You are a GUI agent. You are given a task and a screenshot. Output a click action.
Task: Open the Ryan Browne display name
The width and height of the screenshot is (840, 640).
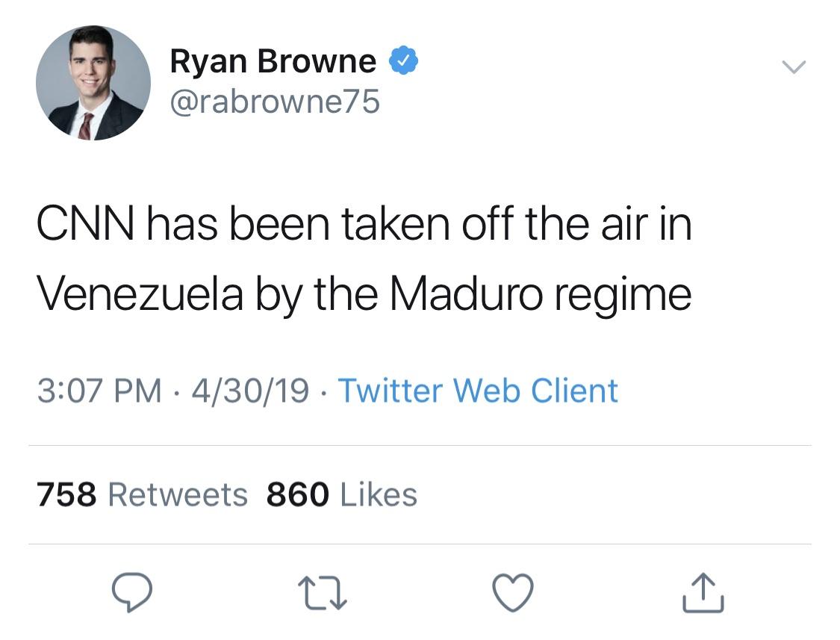pos(273,60)
